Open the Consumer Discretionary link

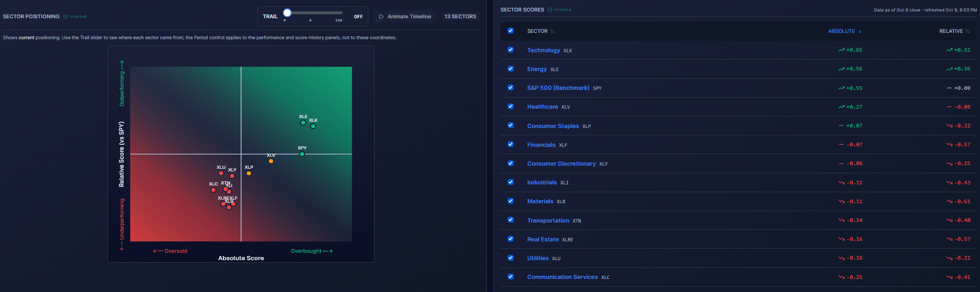tap(561, 163)
